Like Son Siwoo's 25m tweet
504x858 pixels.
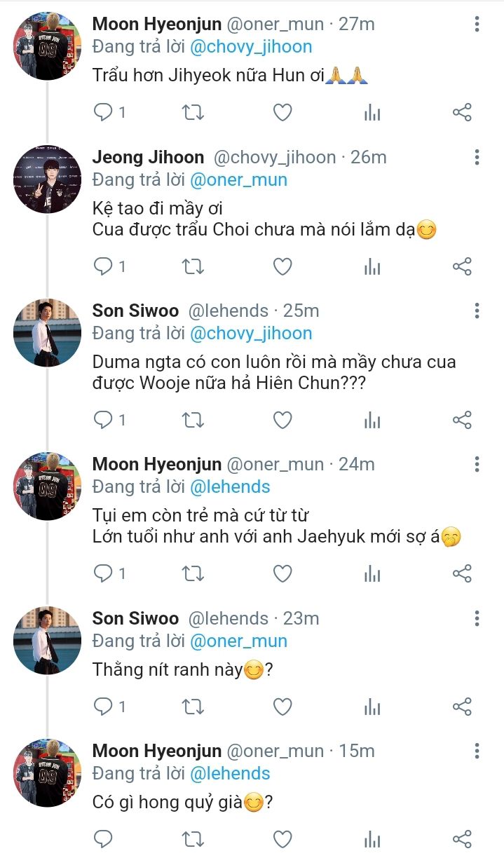pyautogui.click(x=282, y=420)
